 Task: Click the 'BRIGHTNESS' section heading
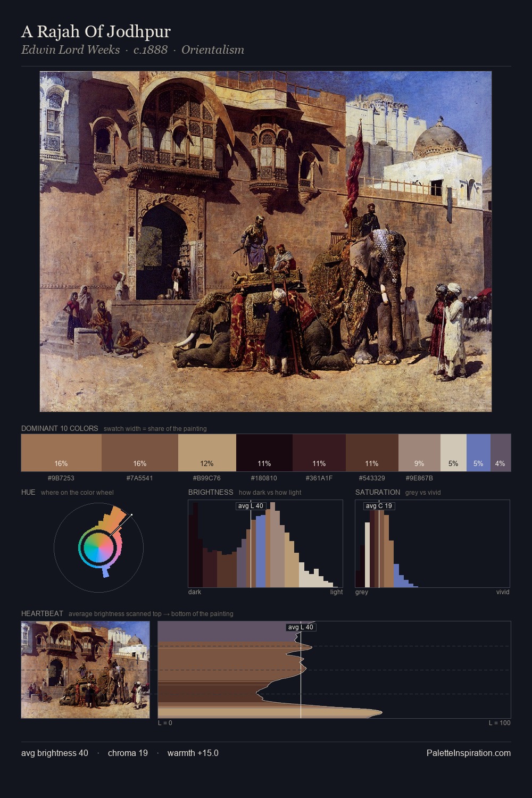tap(211, 492)
